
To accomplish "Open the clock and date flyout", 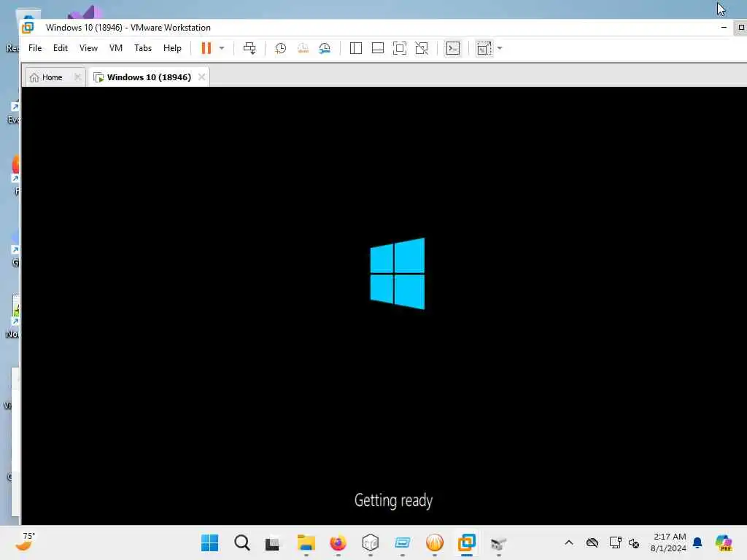I will (x=669, y=542).
